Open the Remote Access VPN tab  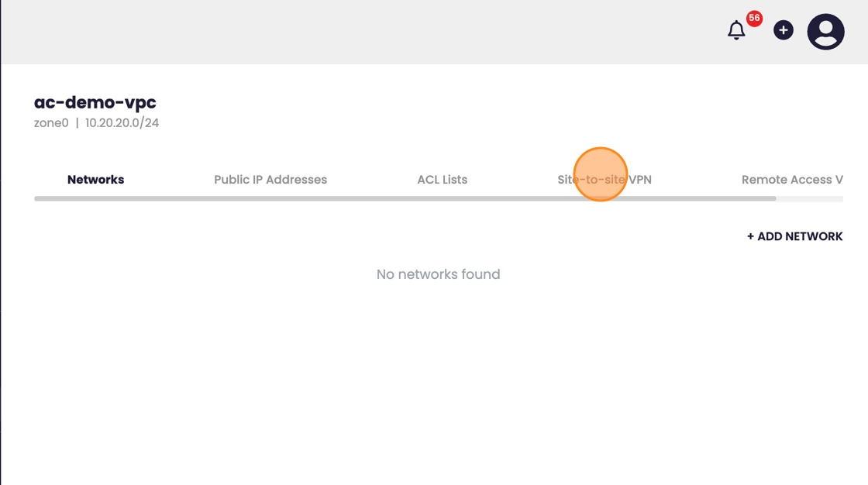tap(791, 180)
